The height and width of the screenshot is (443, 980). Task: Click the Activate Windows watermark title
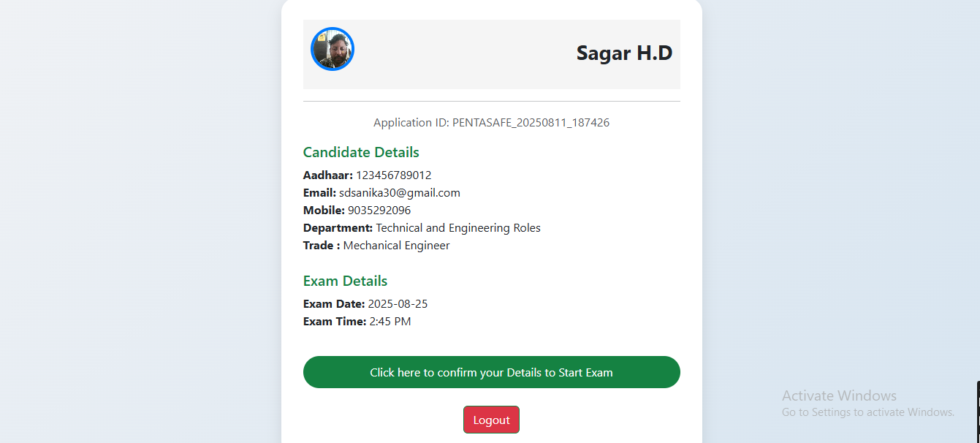point(839,395)
